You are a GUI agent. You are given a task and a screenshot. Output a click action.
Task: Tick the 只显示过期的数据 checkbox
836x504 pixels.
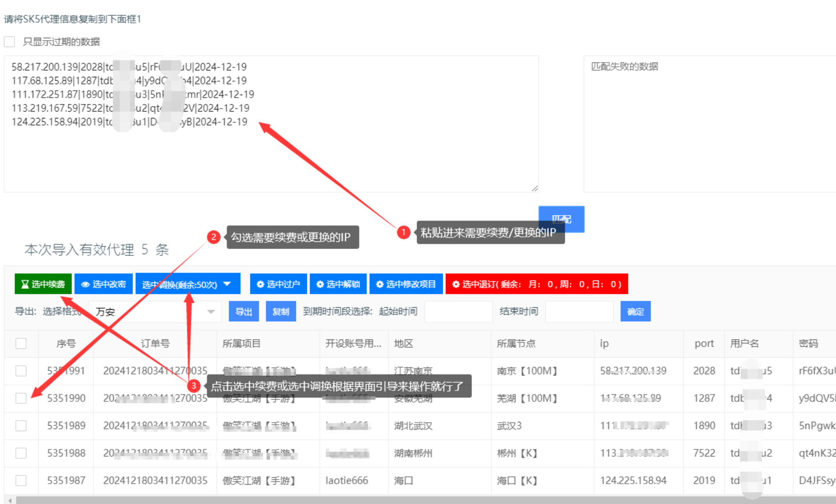9,42
